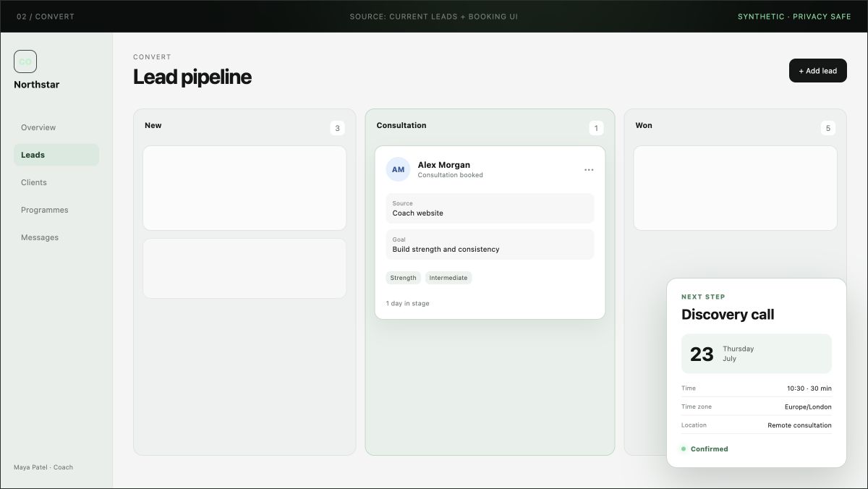Click the New column count badge
Viewport: 868px width, 489px height.
point(337,128)
